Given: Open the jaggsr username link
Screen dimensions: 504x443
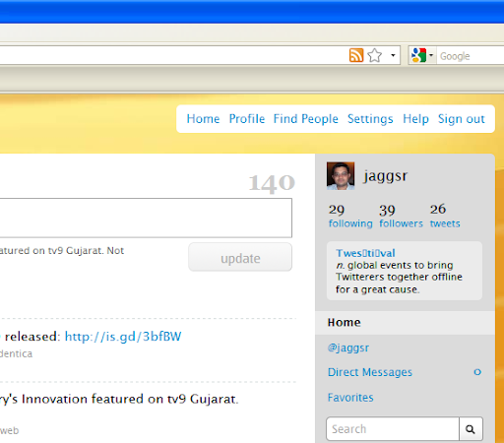Looking at the screenshot, I should pyautogui.click(x=386, y=176).
